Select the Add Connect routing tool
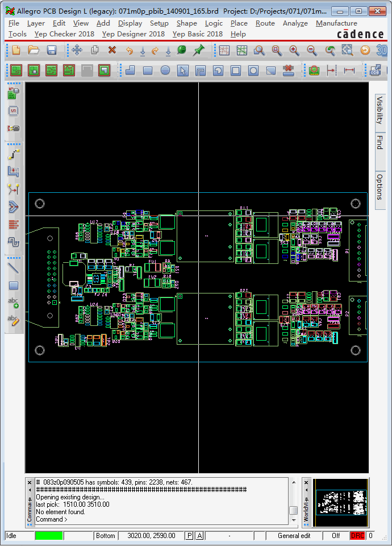This screenshot has width=392, height=546. (x=13, y=155)
